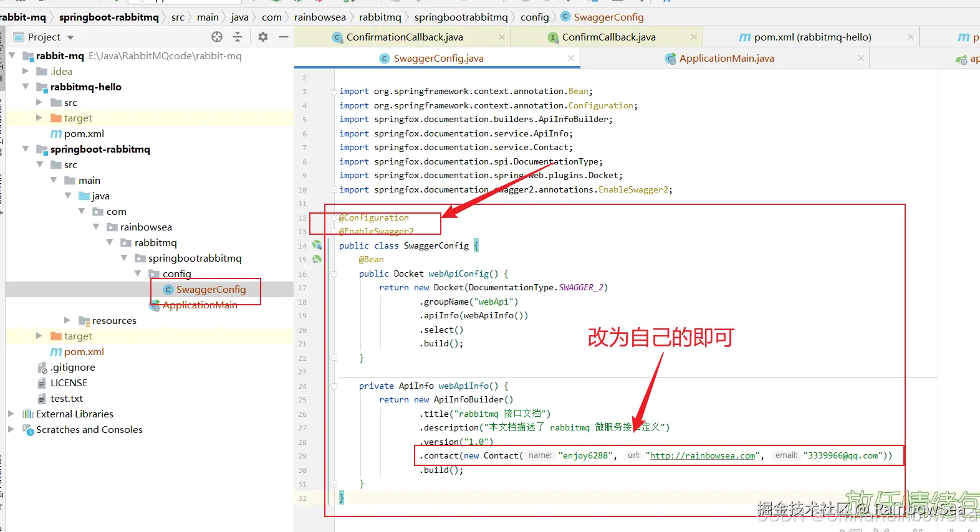The height and width of the screenshot is (532, 980).
Task: Expand src under rabbitmq-hello
Action: pyautogui.click(x=39, y=102)
